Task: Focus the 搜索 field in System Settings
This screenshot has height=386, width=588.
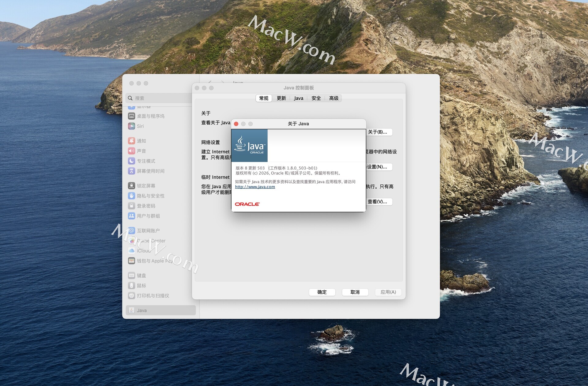Action: (x=159, y=98)
